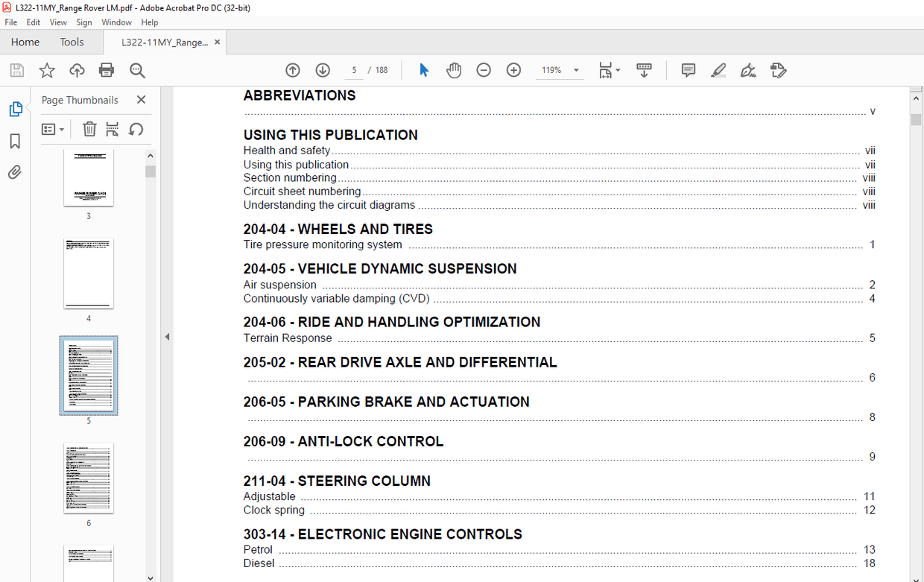Go to the next page
This screenshot has width=924, height=582.
coord(322,69)
